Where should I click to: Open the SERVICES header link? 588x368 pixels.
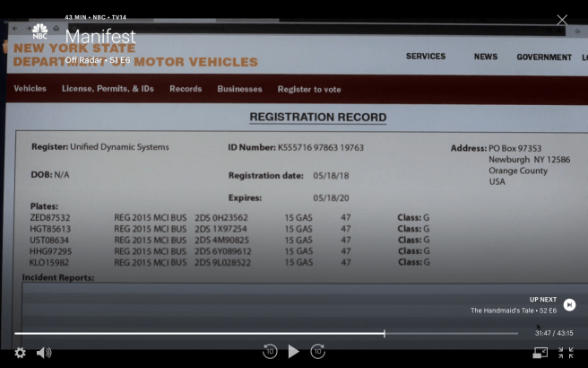pos(425,56)
